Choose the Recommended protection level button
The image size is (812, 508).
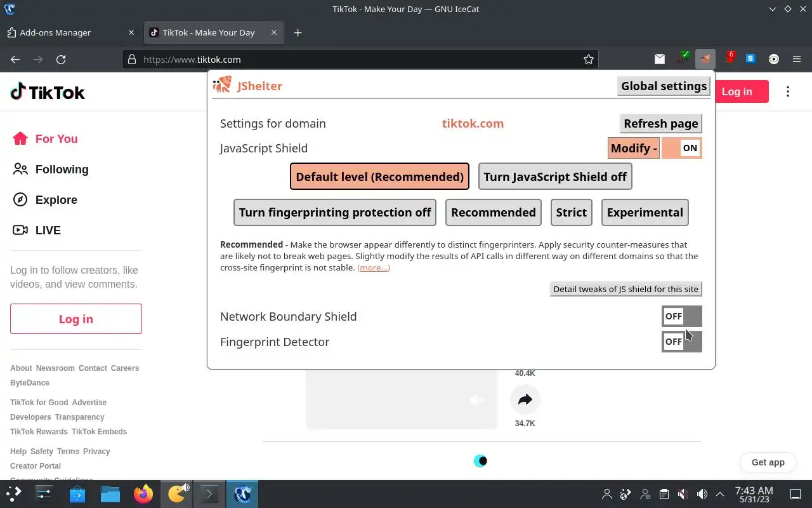[x=494, y=212]
